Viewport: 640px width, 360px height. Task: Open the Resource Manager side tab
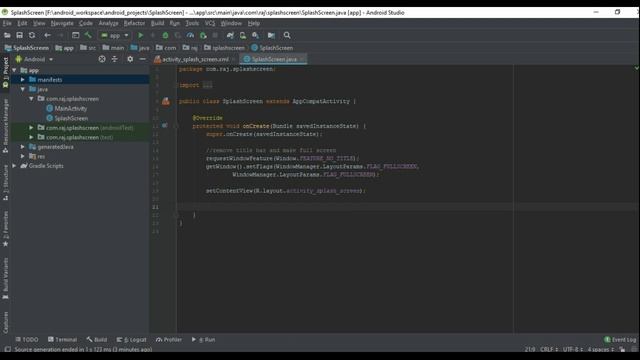coord(5,126)
